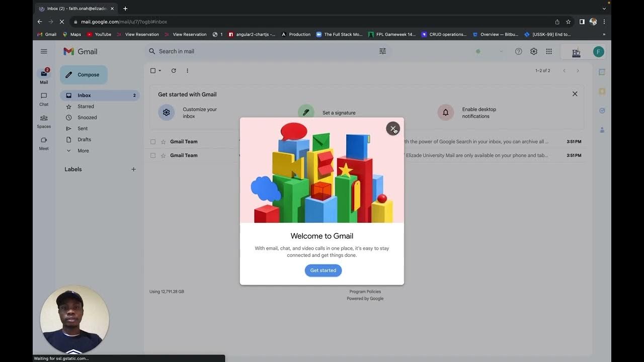Open the account avatar F
This screenshot has width=644, height=362.
click(598, 51)
